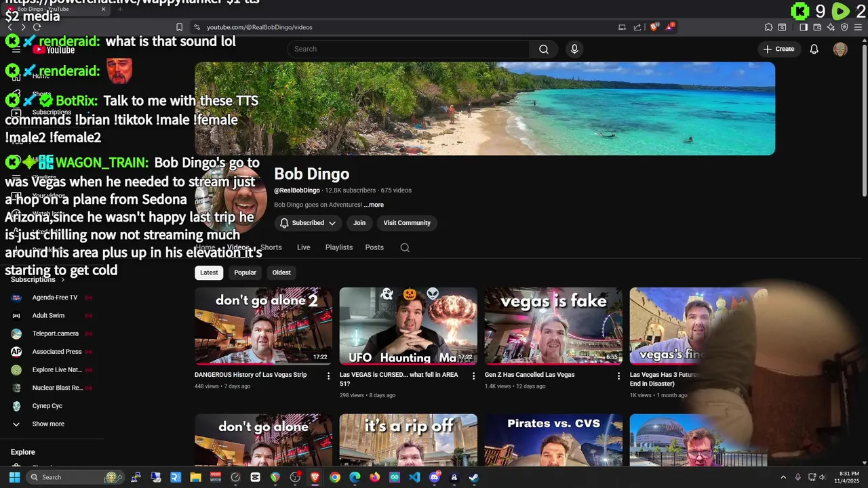868x488 pixels.
Task: Open Brave Leo AI sparkle icon
Action: [831, 27]
